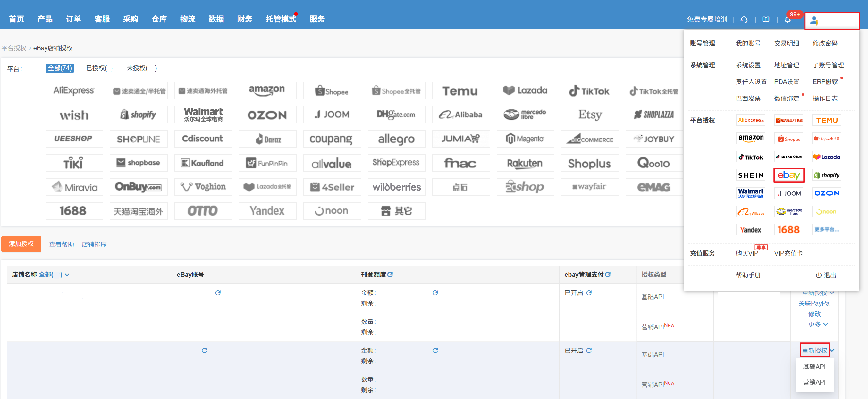Open the 查看帮助 link
The image size is (868, 399).
pyautogui.click(x=61, y=244)
